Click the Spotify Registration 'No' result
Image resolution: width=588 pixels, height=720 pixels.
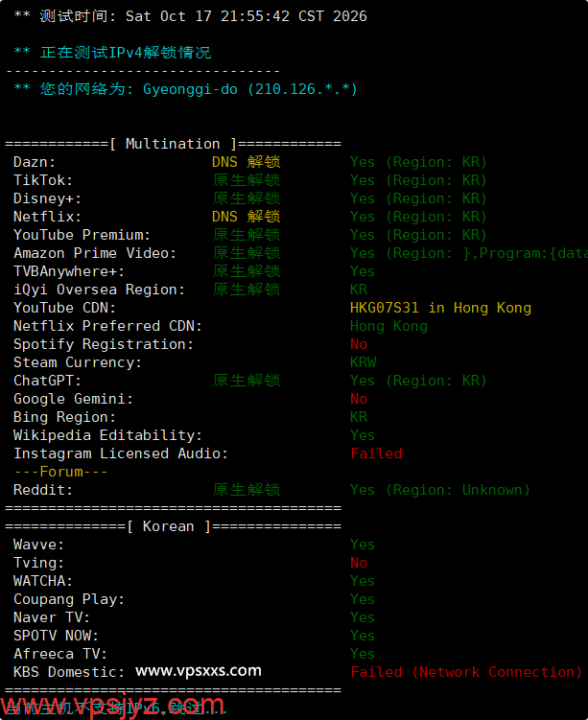(359, 344)
